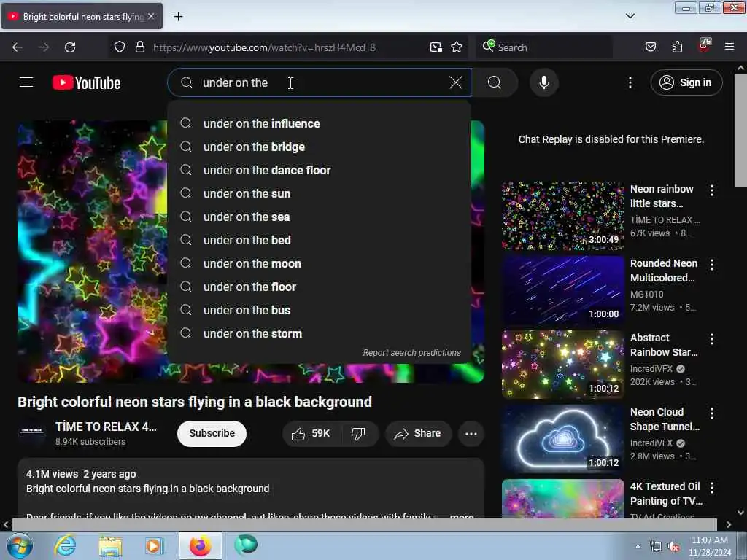Open YouTube settings three-dot menu
The height and width of the screenshot is (560, 747).
(630, 82)
